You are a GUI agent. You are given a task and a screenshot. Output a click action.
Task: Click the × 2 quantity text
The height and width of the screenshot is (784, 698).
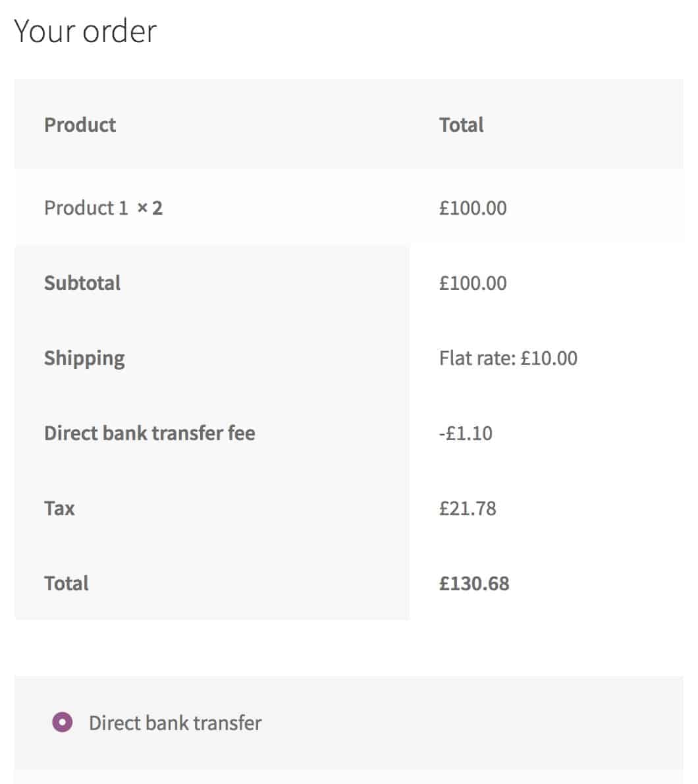pos(150,208)
